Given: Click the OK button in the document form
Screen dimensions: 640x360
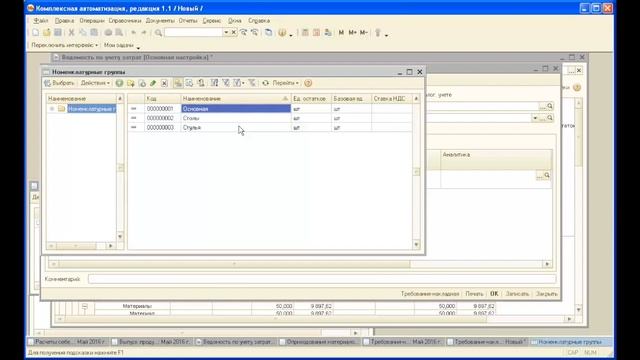Looking at the screenshot, I should (494, 294).
